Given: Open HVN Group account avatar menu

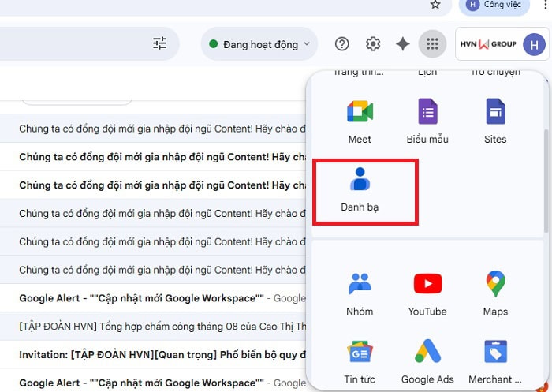Looking at the screenshot, I should point(534,44).
